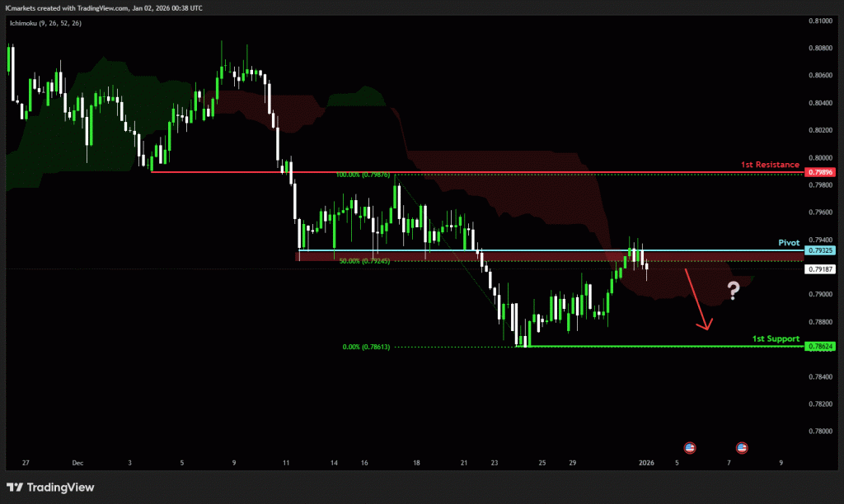844x504 pixels.
Task: Select the grey question mark annotation
Action: coord(734,289)
